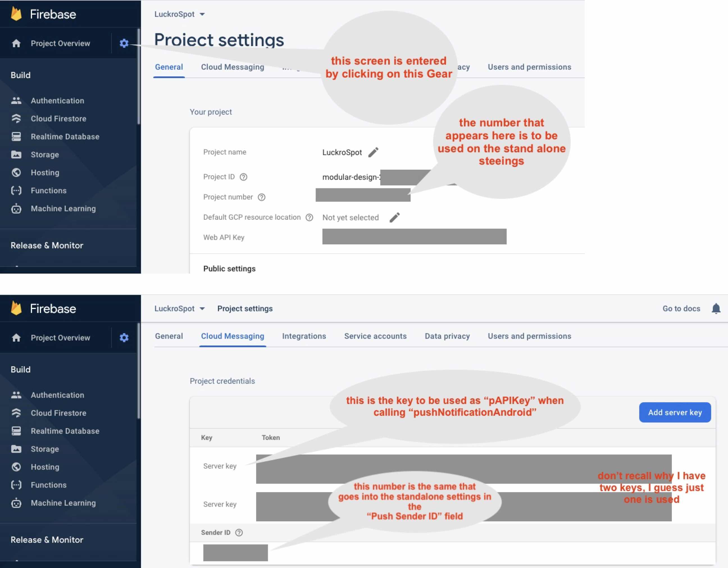Edit Default GCP resource location pencil
728x568 pixels.
pyautogui.click(x=394, y=217)
